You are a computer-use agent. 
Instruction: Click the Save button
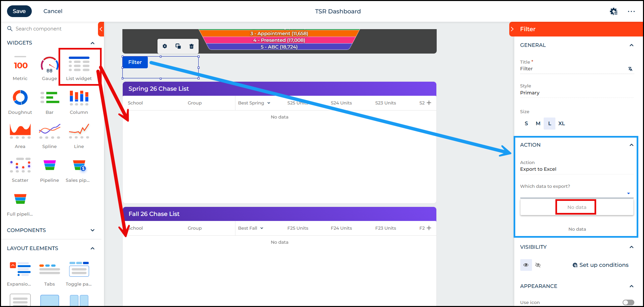point(19,11)
